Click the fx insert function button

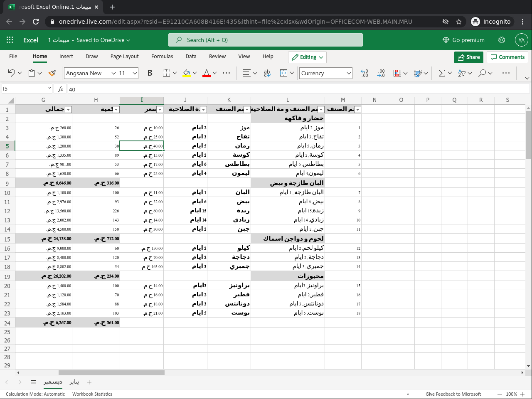pyautogui.click(x=61, y=89)
